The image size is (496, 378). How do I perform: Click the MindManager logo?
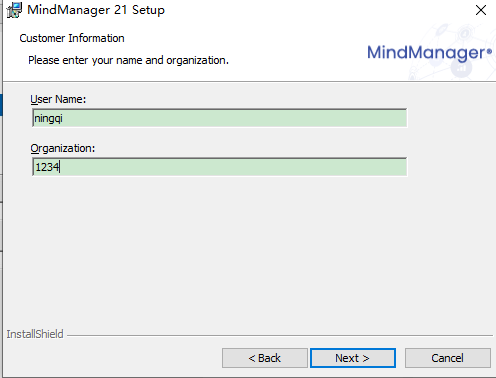429,53
